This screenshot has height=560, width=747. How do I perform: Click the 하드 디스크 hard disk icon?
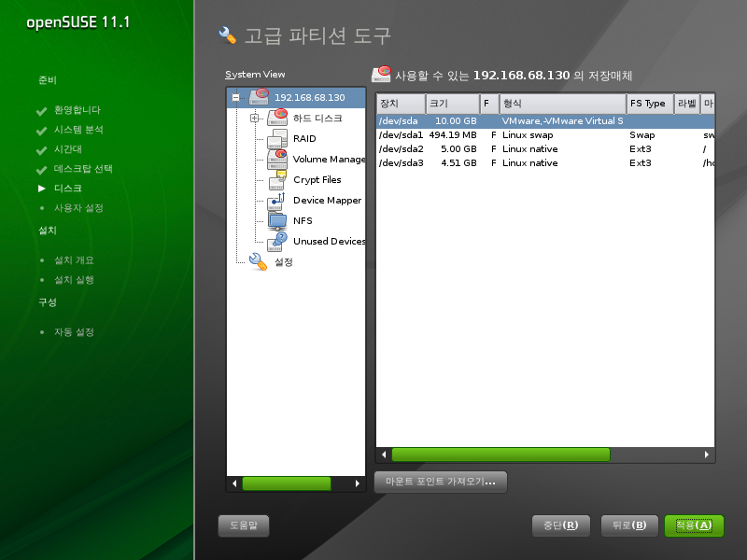[277, 118]
